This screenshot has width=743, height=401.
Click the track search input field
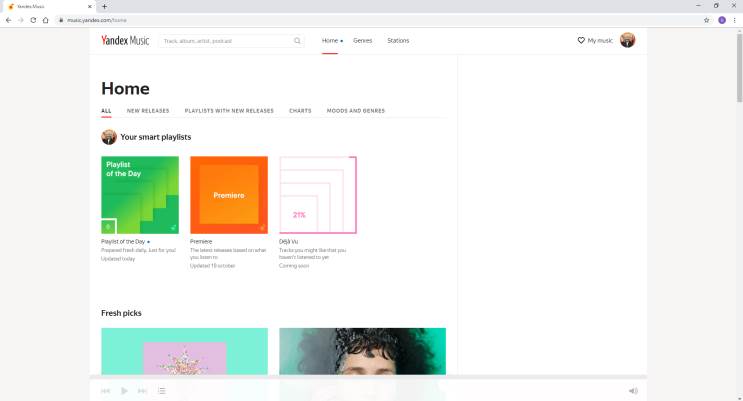tap(225, 41)
